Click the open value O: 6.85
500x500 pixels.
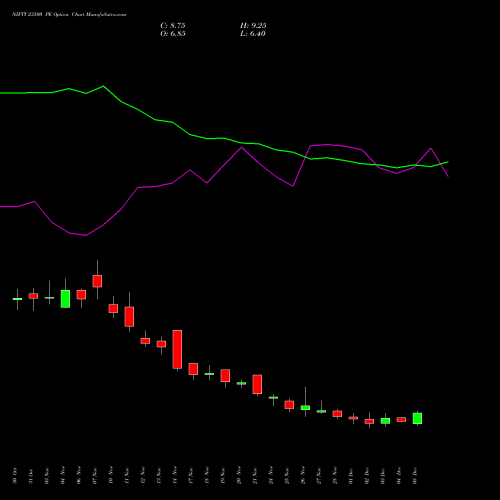pos(173,34)
